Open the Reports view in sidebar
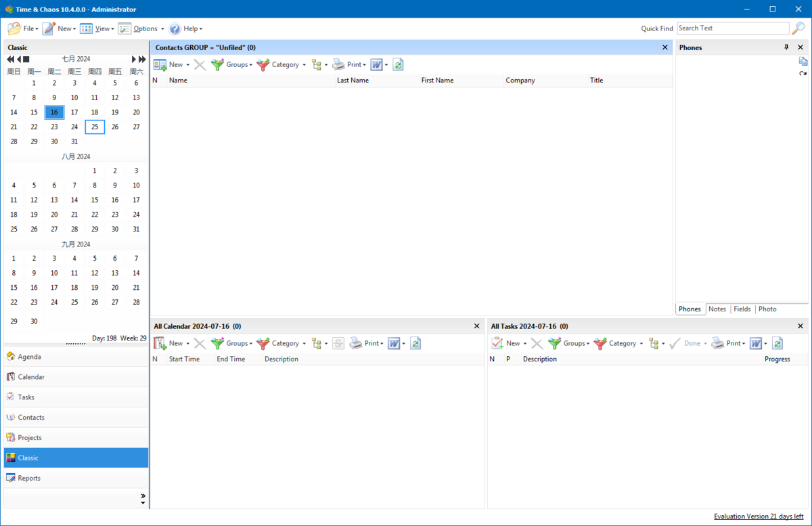 (x=29, y=479)
